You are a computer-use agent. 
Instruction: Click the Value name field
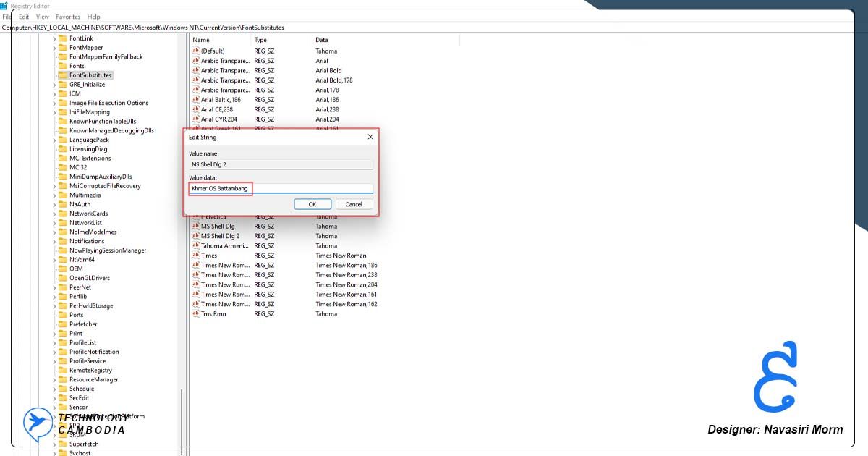click(281, 164)
